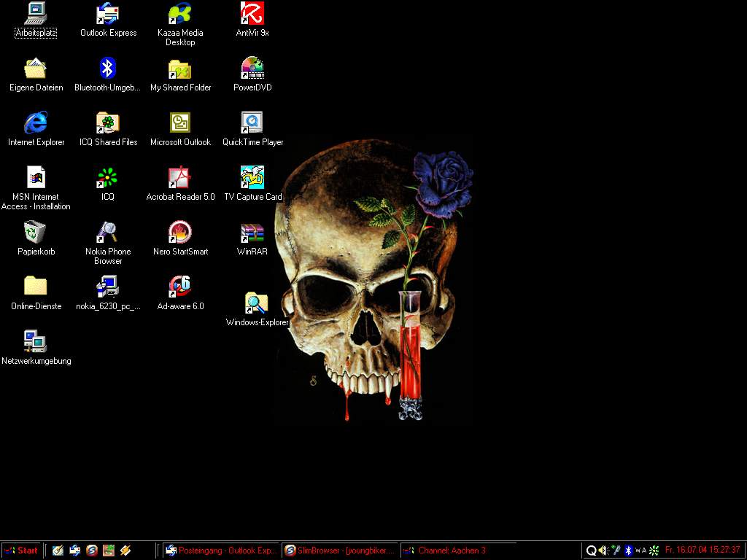Launch Winamp from the quick launch bar
The image size is (747, 560).
pyautogui.click(x=125, y=551)
